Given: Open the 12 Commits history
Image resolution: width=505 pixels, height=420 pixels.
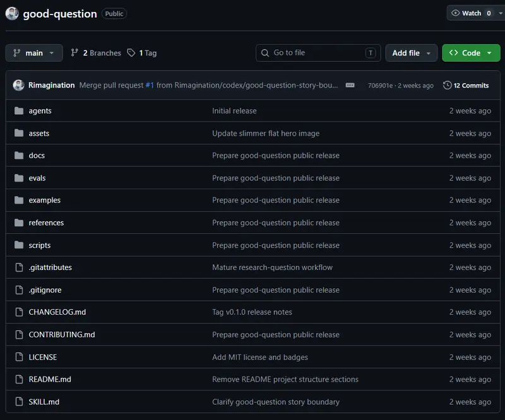Looking at the screenshot, I should point(466,85).
